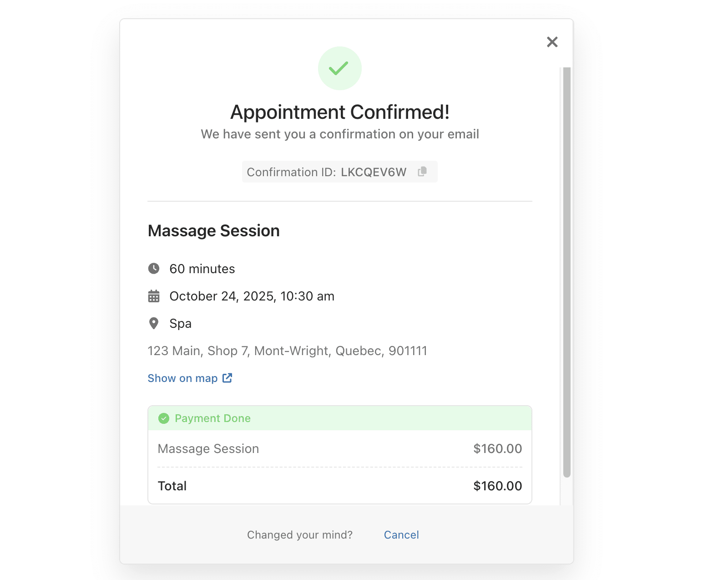
Task: Click the Appointment Confirmed! heading
Action: click(340, 112)
